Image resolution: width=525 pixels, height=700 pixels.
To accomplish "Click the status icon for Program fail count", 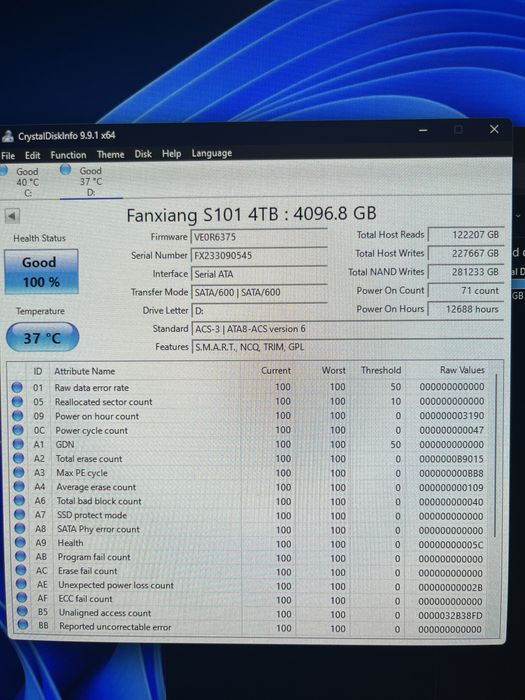I will pos(21,557).
